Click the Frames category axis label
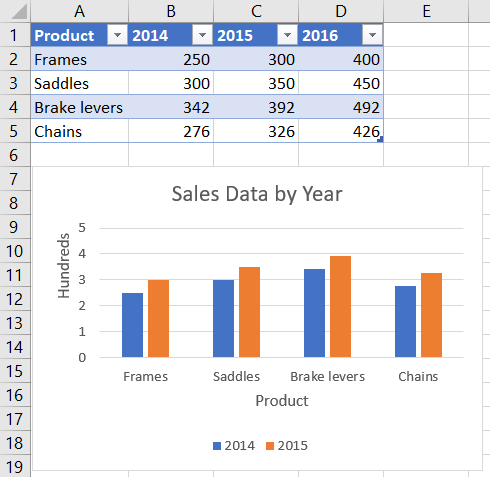The height and width of the screenshot is (477, 490). click(x=145, y=377)
